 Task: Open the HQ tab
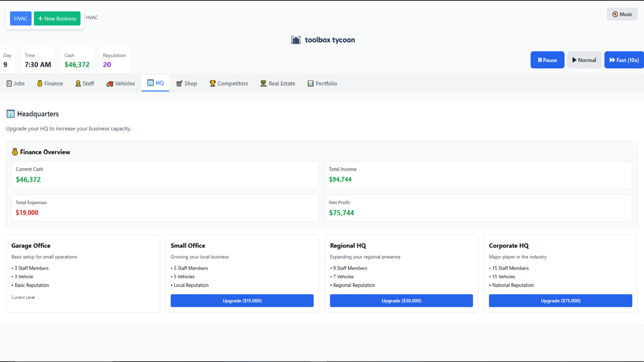155,83
